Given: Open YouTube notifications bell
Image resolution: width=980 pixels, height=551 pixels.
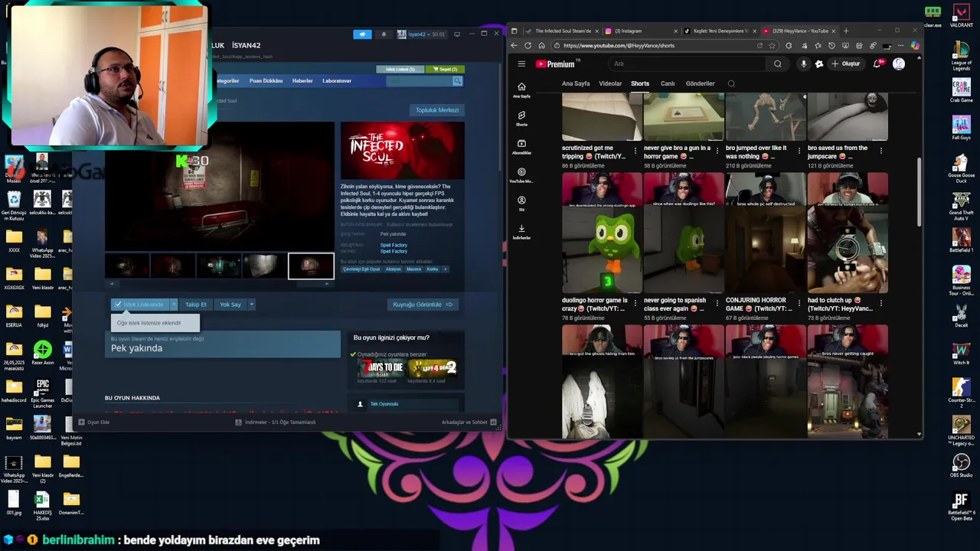Looking at the screenshot, I should [877, 64].
